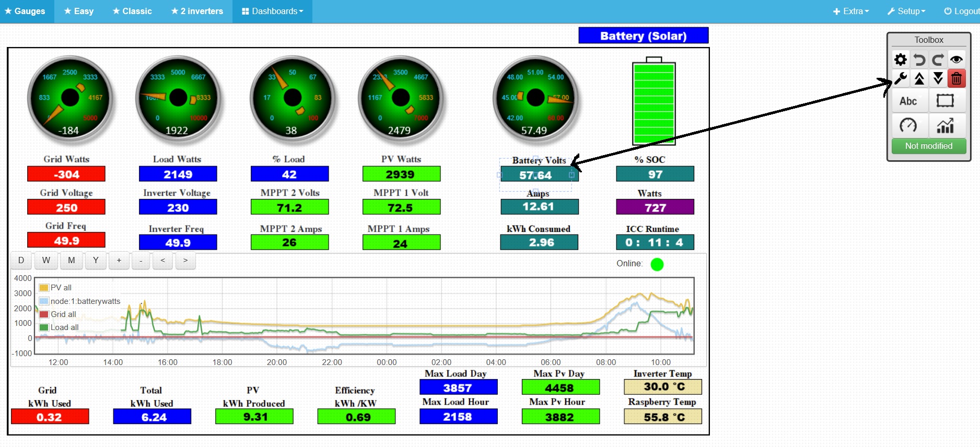Viewport: 980px width, 447px height.
Task: Click the redo arrow in Toolbox
Action: [938, 60]
